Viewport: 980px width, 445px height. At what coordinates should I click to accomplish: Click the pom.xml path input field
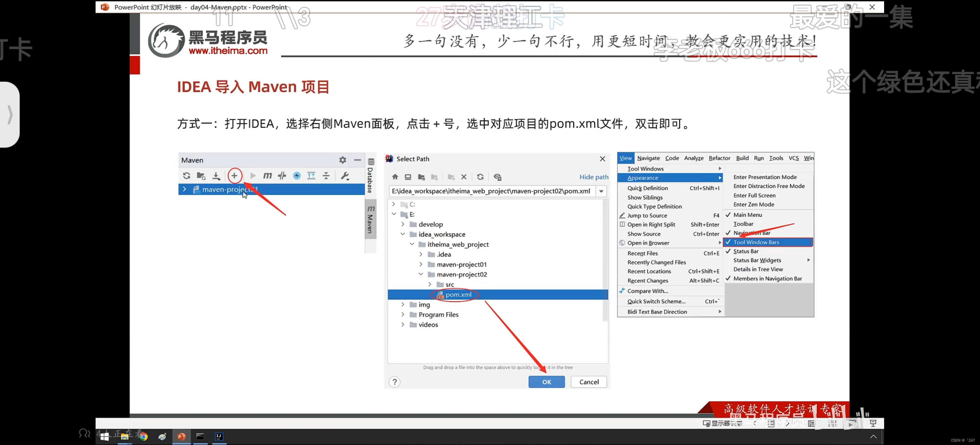(492, 191)
